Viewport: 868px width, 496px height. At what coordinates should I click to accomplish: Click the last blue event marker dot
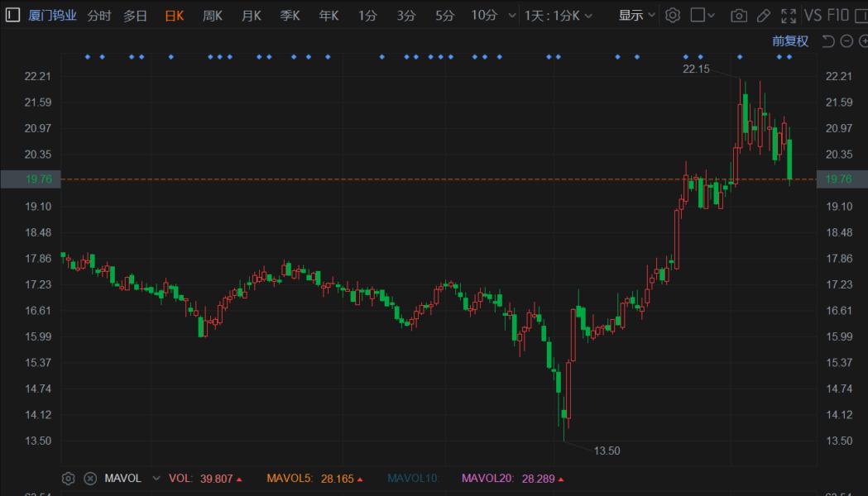point(789,57)
